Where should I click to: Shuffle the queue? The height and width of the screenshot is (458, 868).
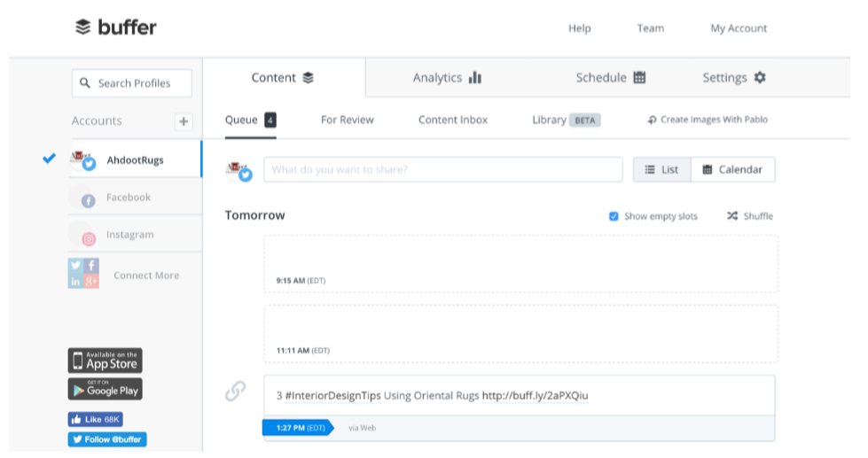tap(750, 216)
